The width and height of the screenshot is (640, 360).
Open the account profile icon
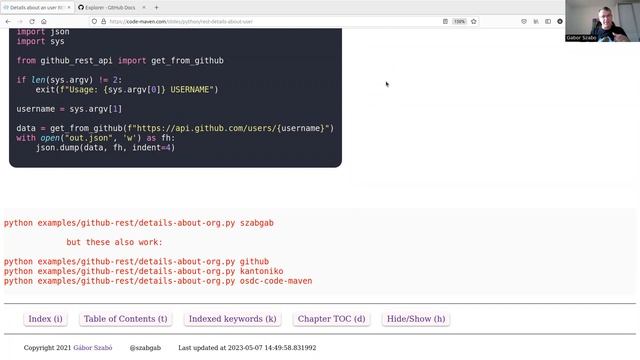click(560, 21)
